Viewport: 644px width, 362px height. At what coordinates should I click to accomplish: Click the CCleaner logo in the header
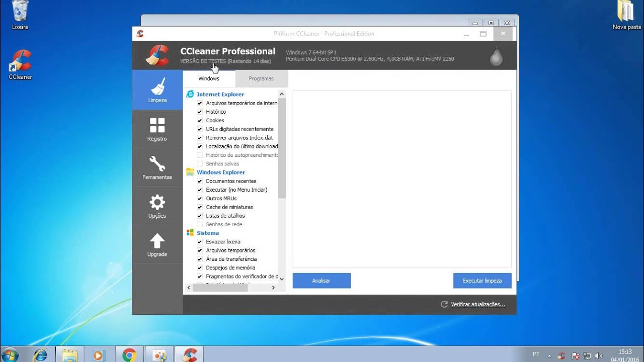(x=157, y=55)
